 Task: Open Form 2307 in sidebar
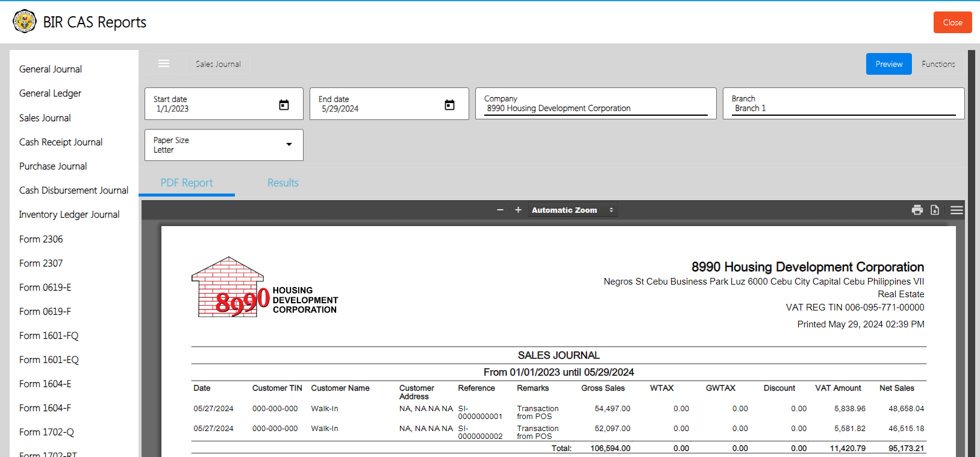pos(41,263)
